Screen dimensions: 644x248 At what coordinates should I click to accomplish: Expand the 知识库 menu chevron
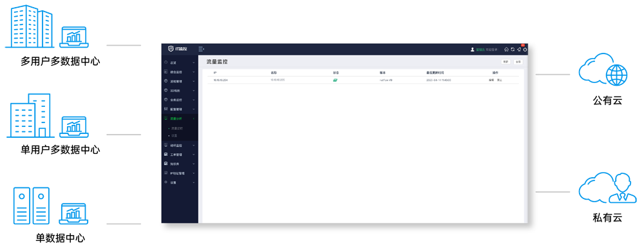193,164
